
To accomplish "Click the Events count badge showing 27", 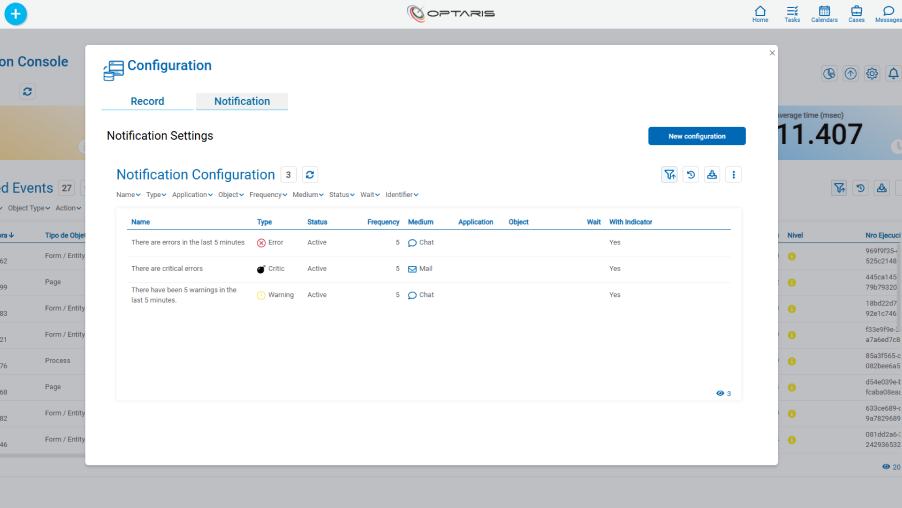I will 67,188.
